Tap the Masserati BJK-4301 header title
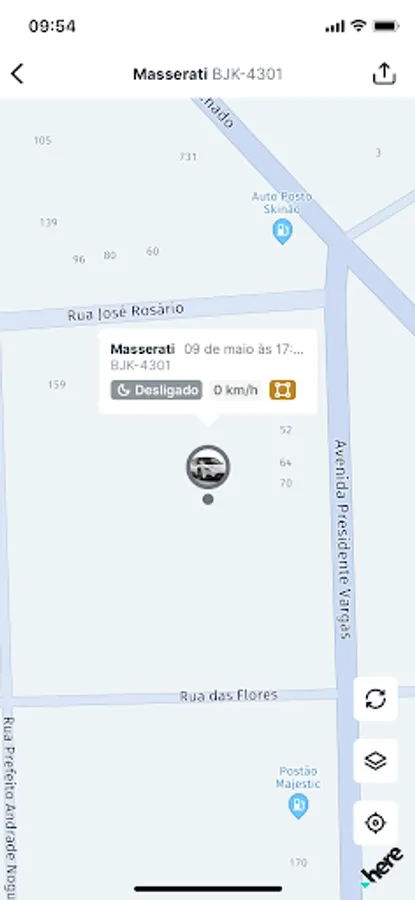The height and width of the screenshot is (900, 415). click(x=208, y=74)
